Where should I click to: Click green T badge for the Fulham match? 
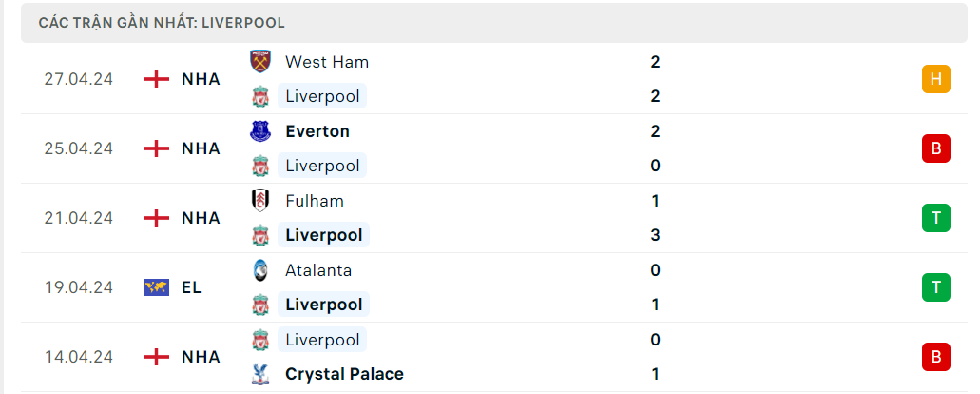click(935, 218)
